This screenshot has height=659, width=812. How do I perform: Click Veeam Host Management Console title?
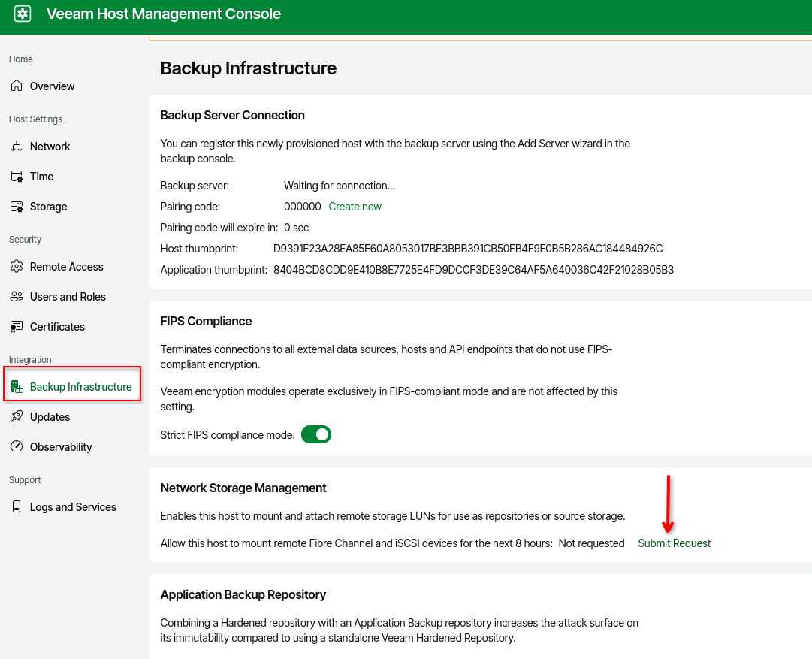coord(164,14)
